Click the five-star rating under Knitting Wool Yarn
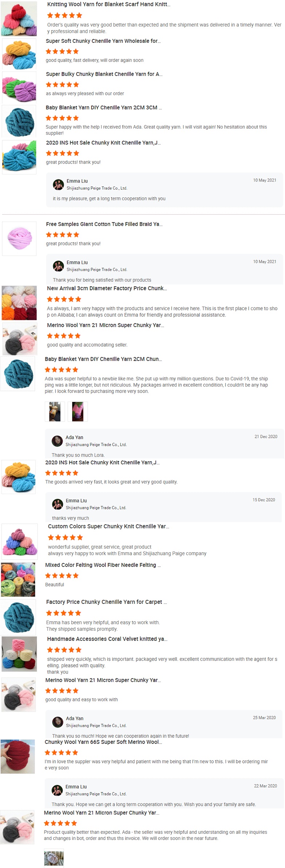The width and height of the screenshot is (285, 868). click(65, 15)
